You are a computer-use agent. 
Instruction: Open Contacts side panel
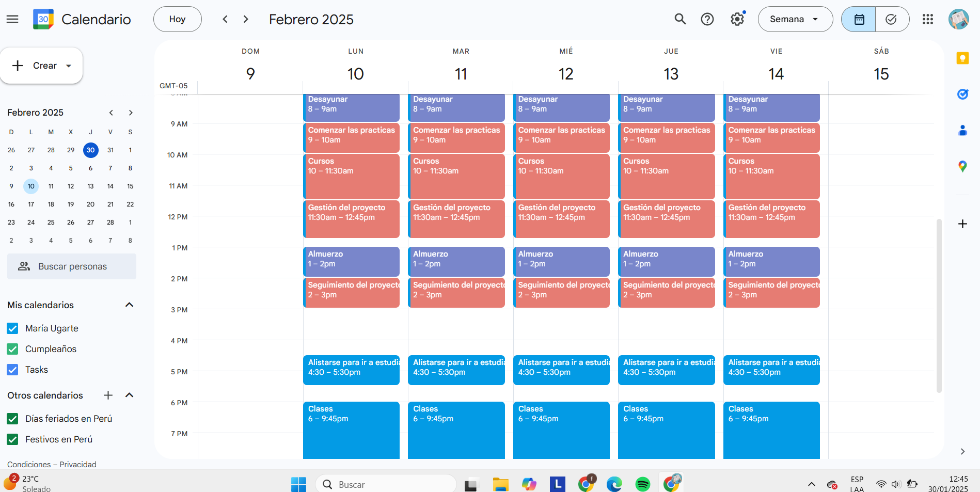point(962,130)
